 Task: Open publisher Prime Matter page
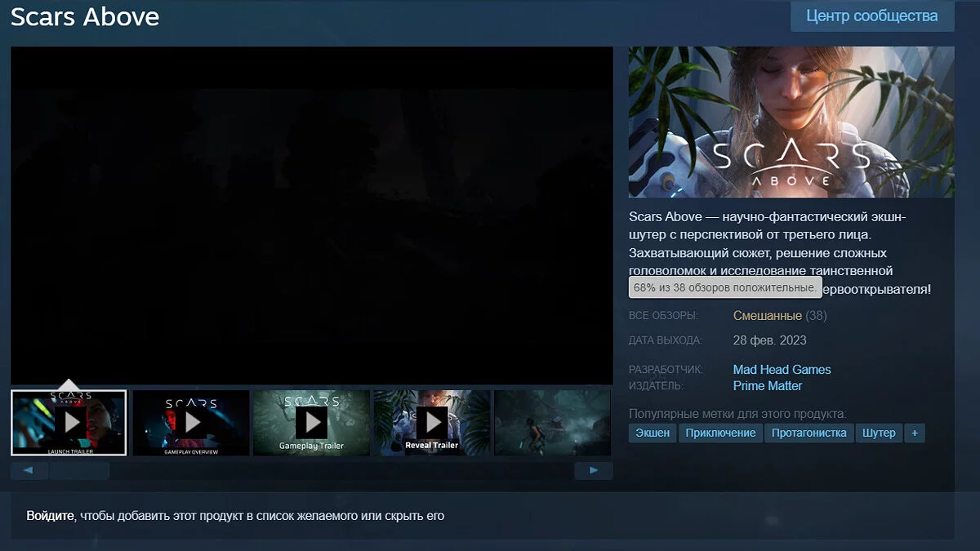[768, 386]
